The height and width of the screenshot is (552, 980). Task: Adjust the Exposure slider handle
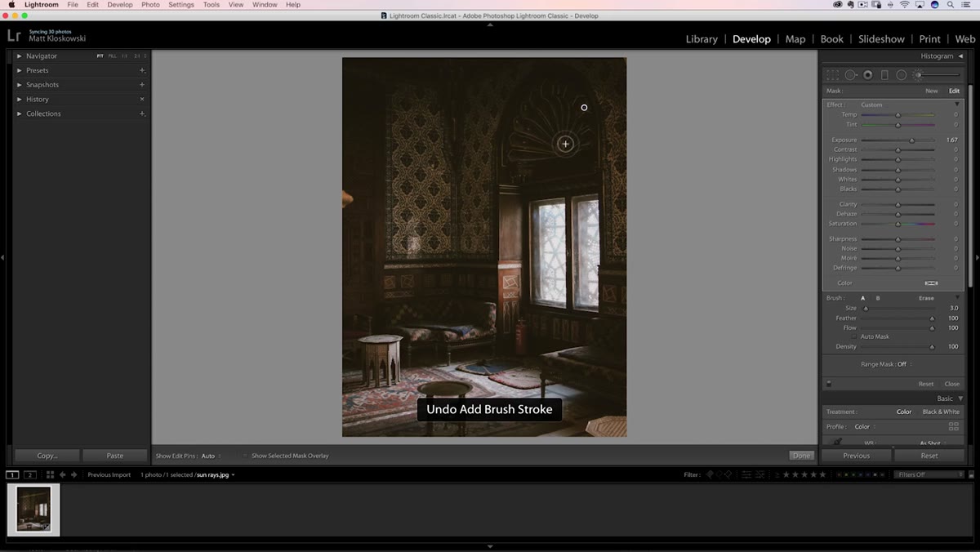click(911, 140)
